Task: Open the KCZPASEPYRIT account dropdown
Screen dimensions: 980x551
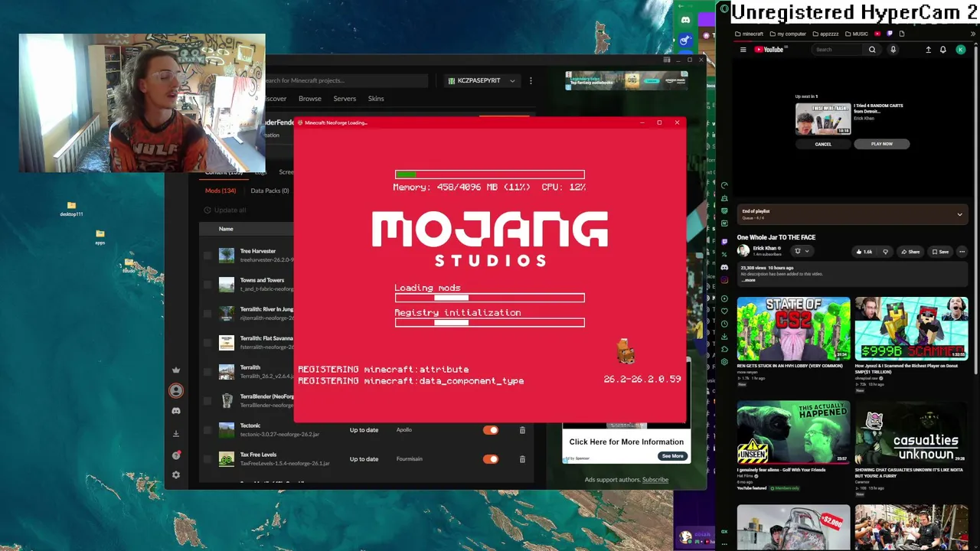Action: click(x=482, y=80)
